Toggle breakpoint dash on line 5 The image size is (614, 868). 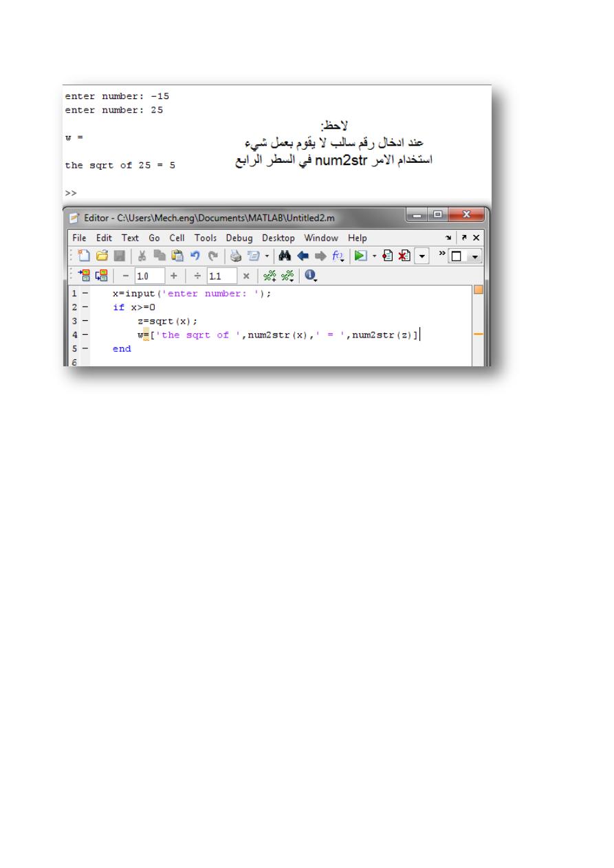coord(84,348)
